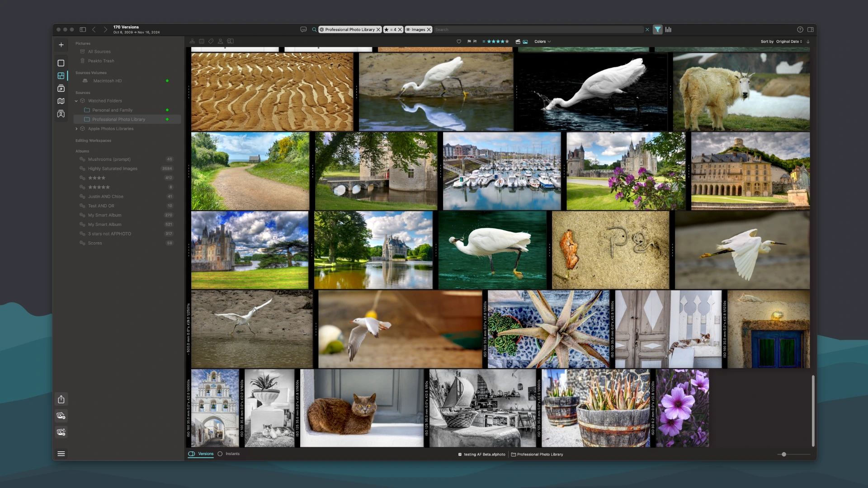Select the star rating display icon
Viewport: 868px width, 488px height.
497,41
